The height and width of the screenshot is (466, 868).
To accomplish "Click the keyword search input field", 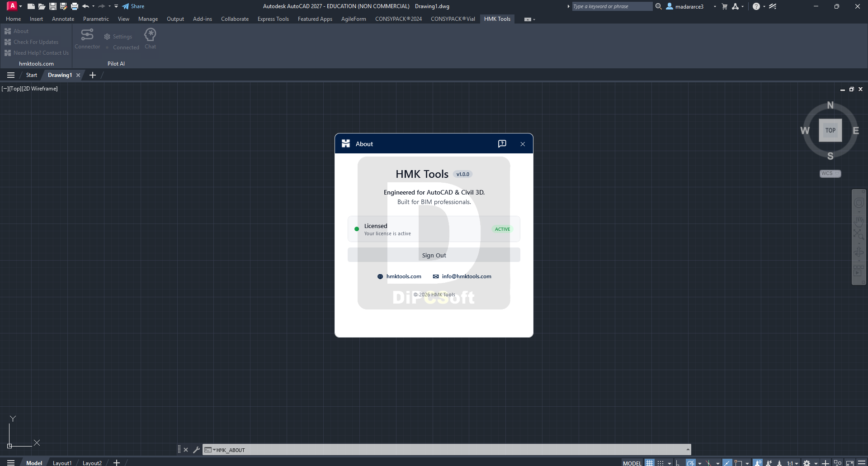I will point(612,6).
